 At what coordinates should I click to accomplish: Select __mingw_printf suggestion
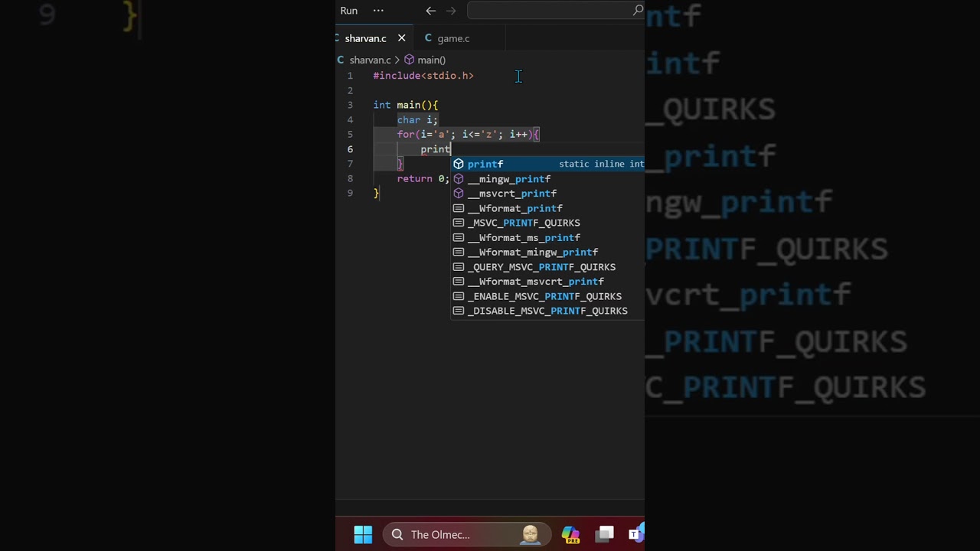pyautogui.click(x=547, y=179)
